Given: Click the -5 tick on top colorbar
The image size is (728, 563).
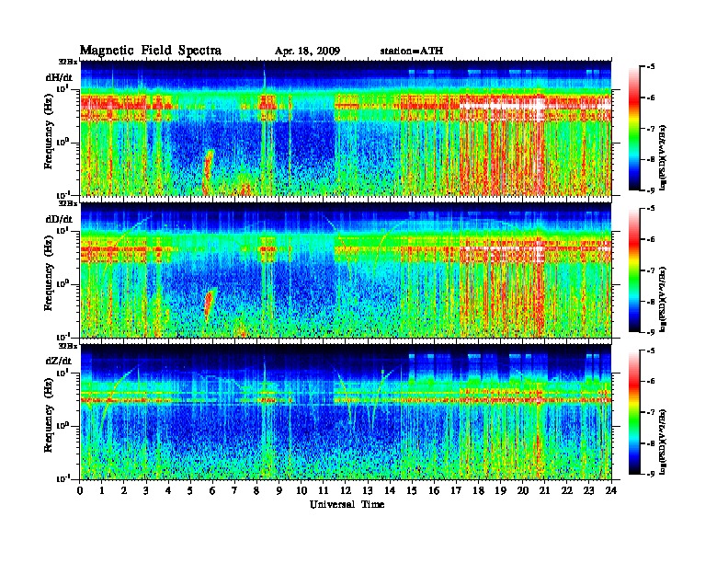Looking at the screenshot, I should [x=652, y=67].
